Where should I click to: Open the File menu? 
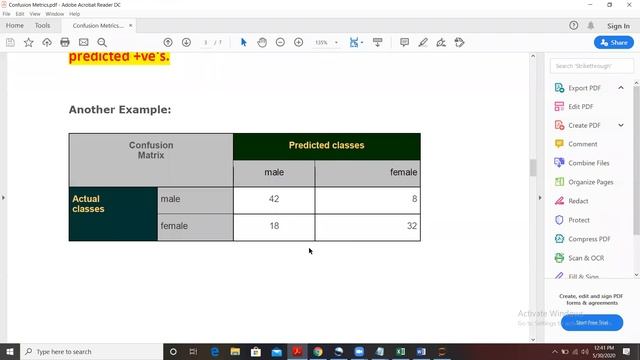click(7, 14)
